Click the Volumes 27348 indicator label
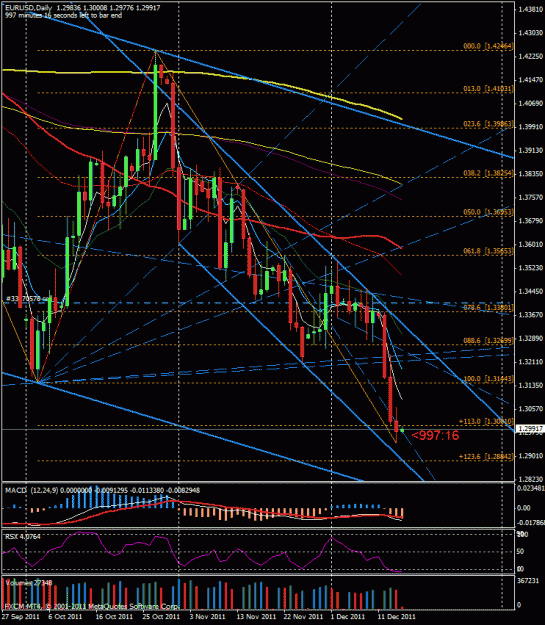545x625 pixels. (29, 583)
